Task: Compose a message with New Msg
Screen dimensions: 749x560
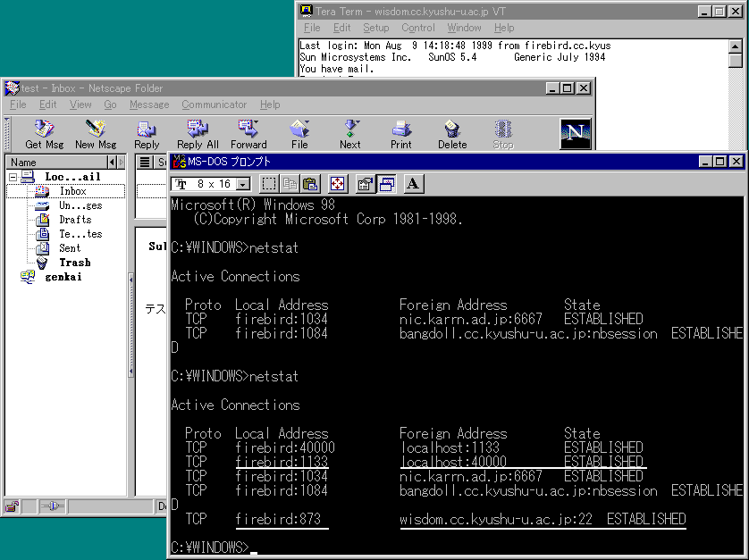Action: (x=96, y=134)
